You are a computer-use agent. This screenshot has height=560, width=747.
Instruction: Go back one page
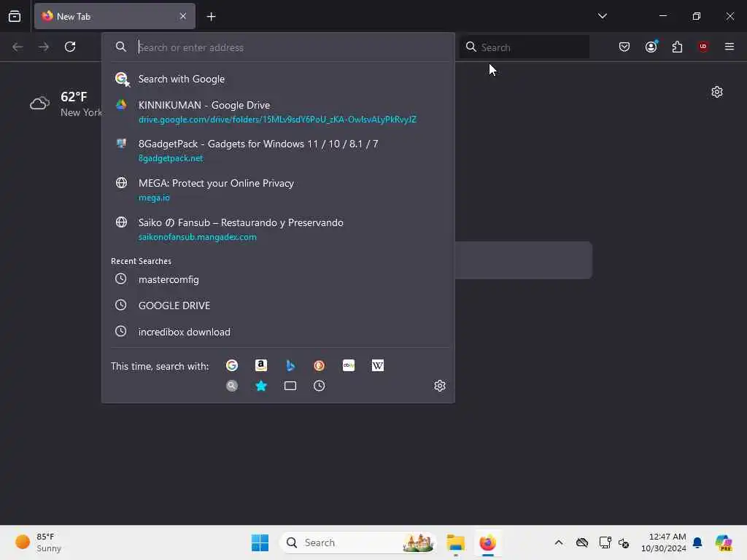[x=18, y=47]
